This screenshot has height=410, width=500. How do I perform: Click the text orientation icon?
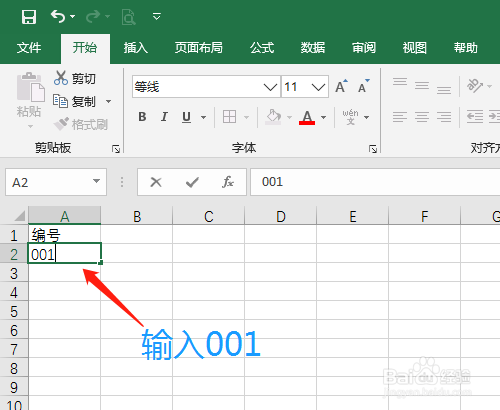[475, 86]
